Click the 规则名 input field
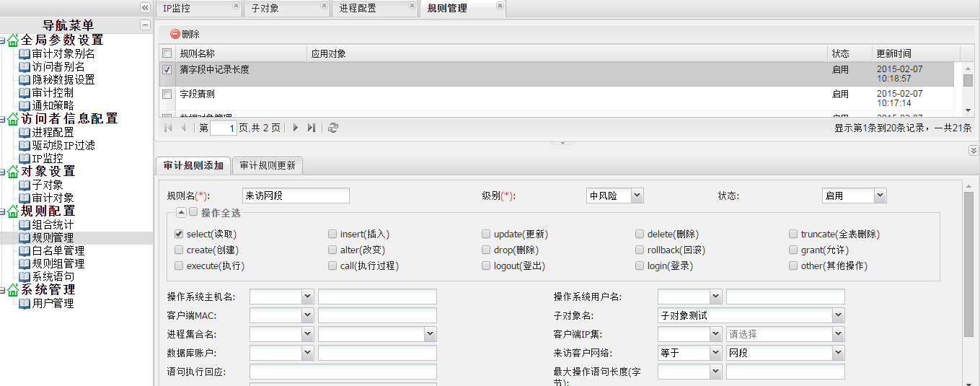This screenshot has width=980, height=386. tap(296, 196)
